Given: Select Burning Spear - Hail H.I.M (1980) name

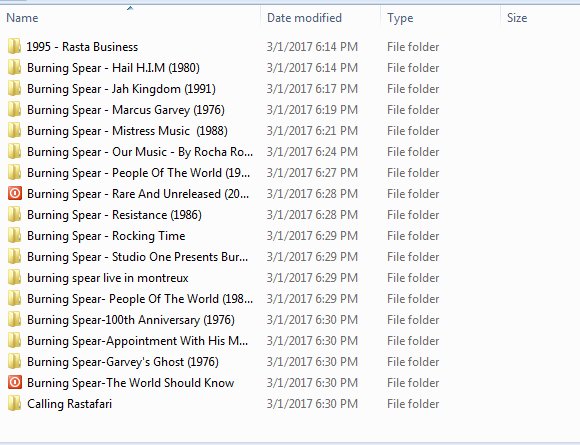Looking at the screenshot, I should pos(113,68).
